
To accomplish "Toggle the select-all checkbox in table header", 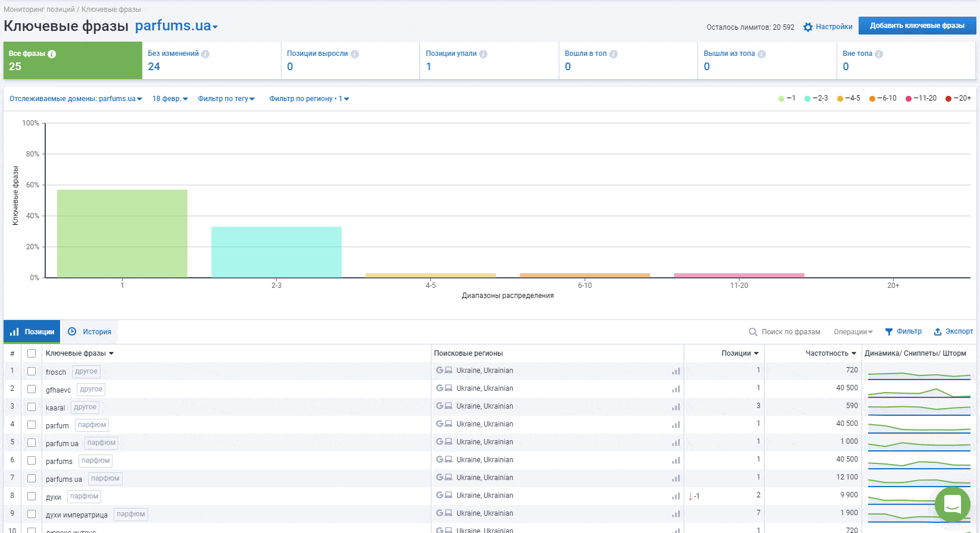I will pos(32,353).
